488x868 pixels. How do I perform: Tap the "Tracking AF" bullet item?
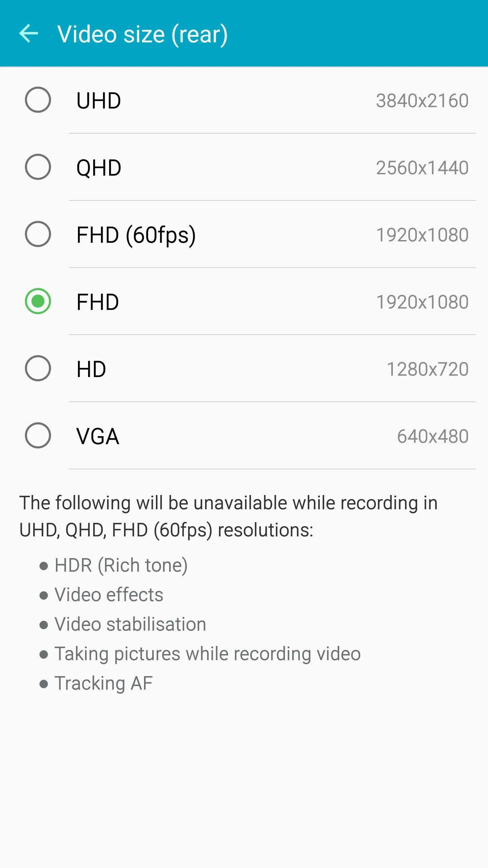pyautogui.click(x=103, y=683)
